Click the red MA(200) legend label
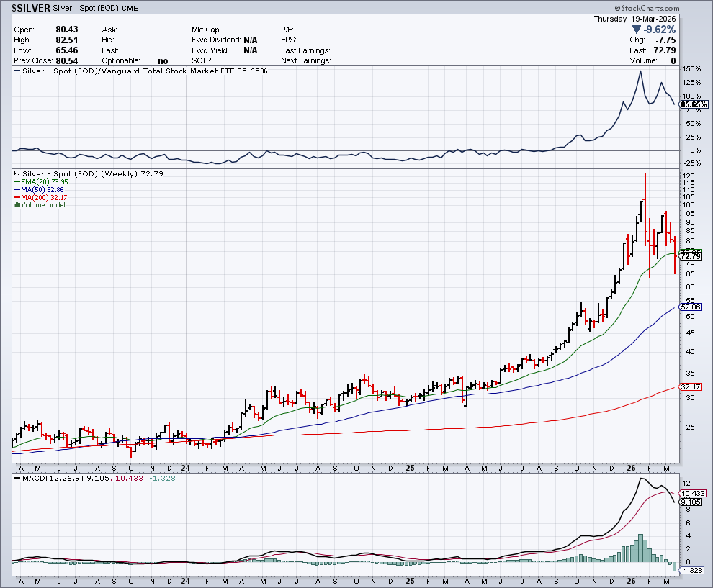The height and width of the screenshot is (588, 713). (x=44, y=197)
